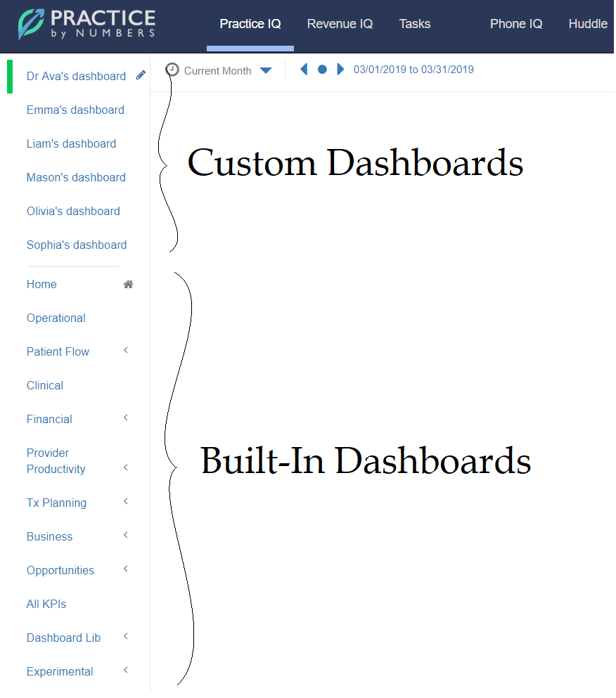Open Emma's dashboard
The image size is (616, 698).
76,110
